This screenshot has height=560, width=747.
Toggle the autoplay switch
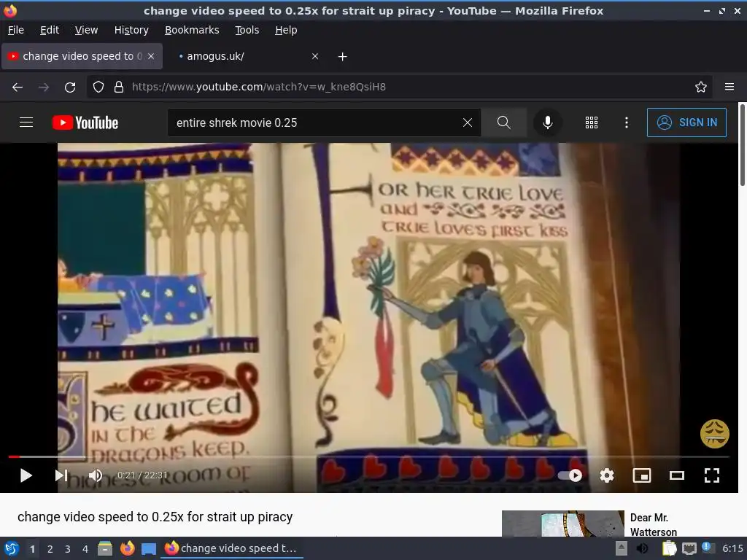[x=570, y=475]
